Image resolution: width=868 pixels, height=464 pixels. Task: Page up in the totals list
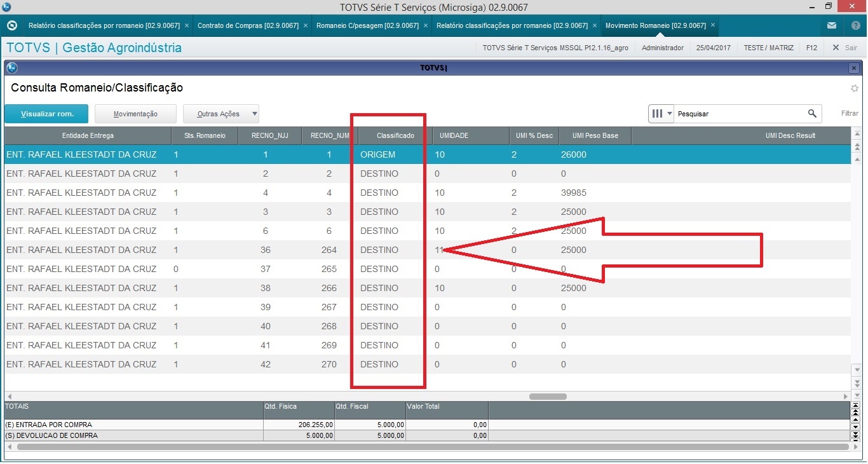[x=855, y=413]
